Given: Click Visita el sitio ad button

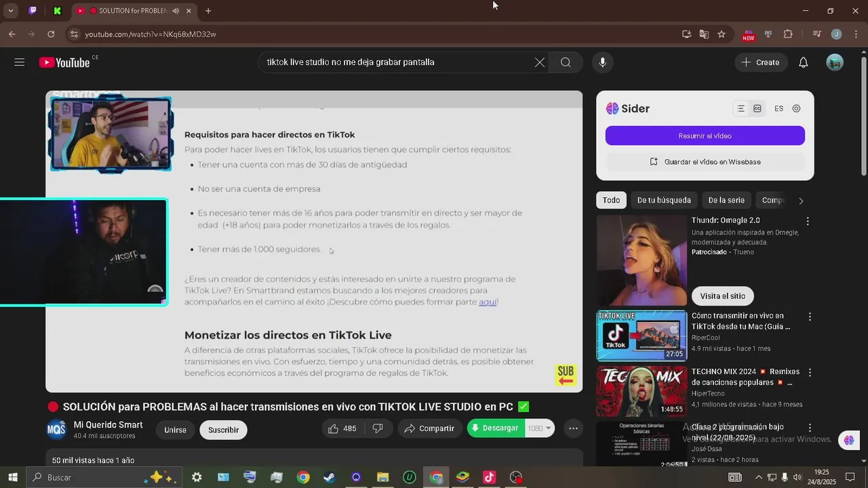Looking at the screenshot, I should pyautogui.click(x=722, y=296).
